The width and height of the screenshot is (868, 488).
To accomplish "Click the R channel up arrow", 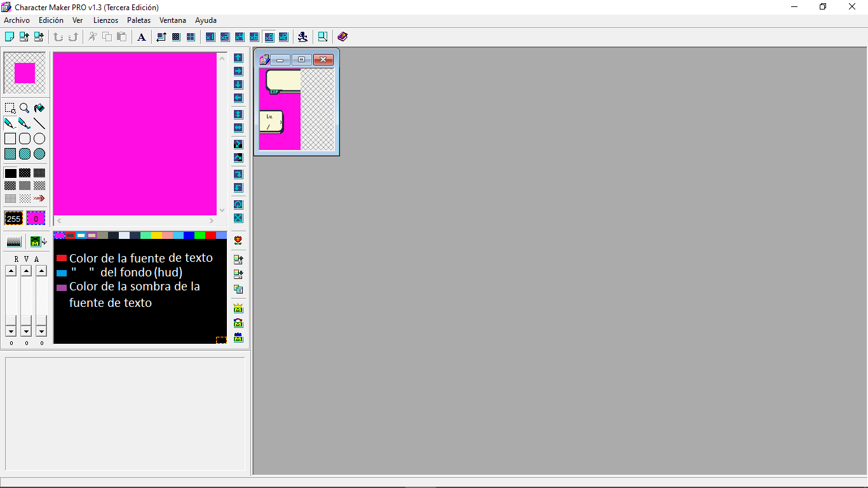I will pos(11,271).
